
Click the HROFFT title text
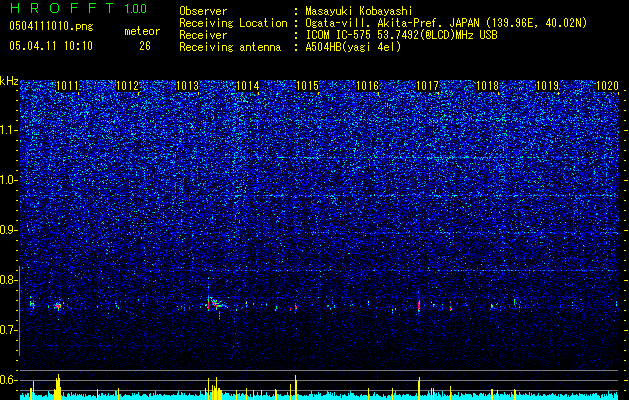(x=62, y=8)
